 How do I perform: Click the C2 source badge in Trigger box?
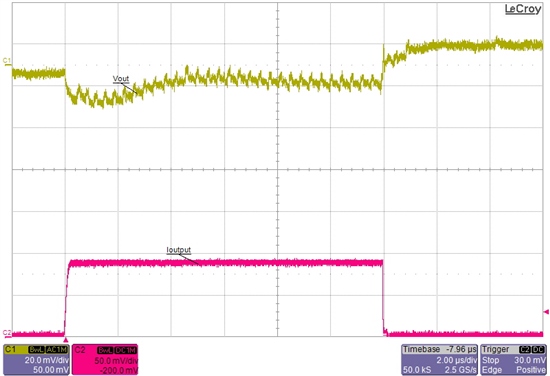click(x=524, y=350)
